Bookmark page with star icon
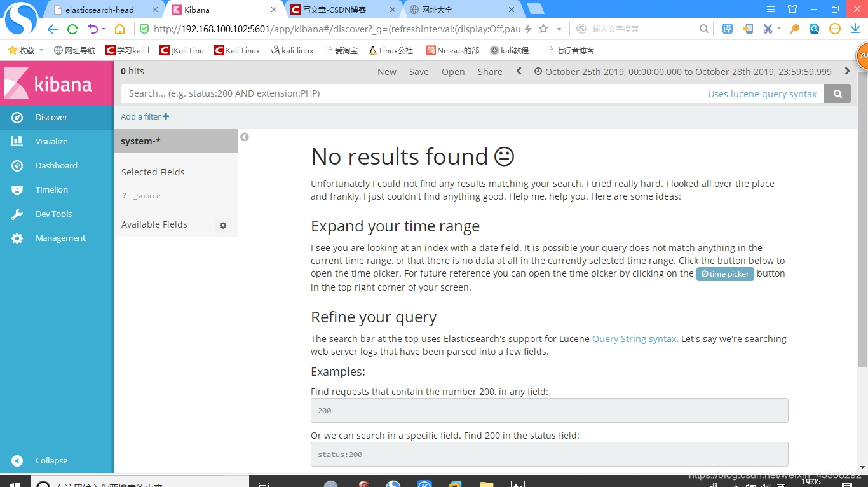Viewport: 868px width, 487px height. 543,29
